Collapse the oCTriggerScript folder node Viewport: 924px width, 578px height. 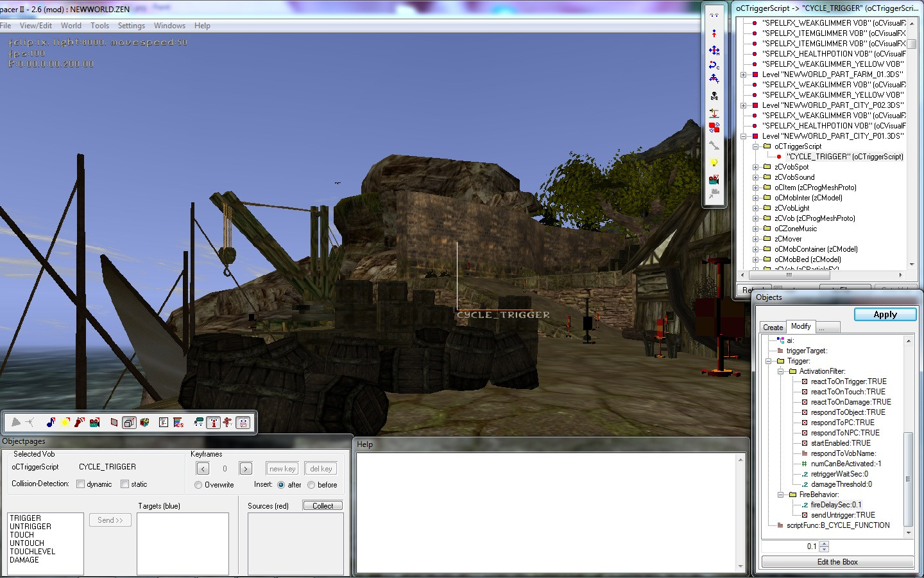coord(756,146)
